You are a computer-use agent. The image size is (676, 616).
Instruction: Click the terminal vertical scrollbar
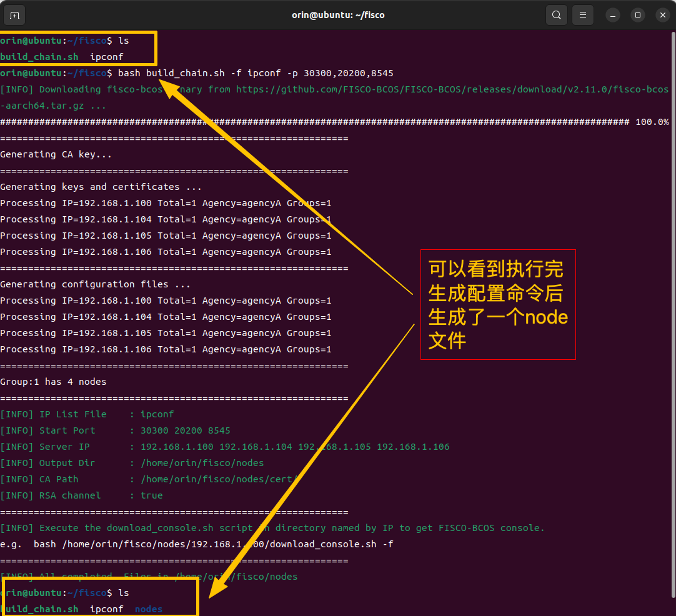[x=674, y=315]
